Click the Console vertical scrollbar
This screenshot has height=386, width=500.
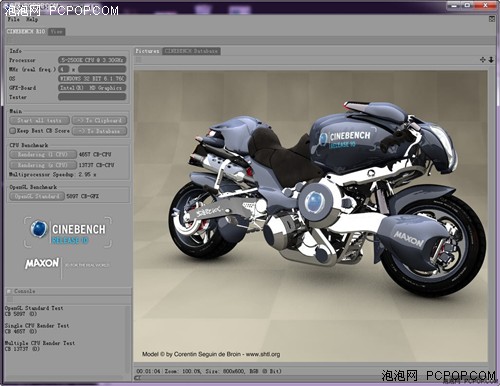click(x=128, y=339)
